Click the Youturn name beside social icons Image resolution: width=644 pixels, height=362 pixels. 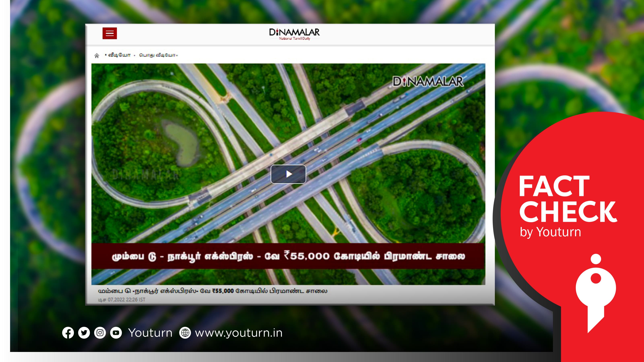pos(150,333)
